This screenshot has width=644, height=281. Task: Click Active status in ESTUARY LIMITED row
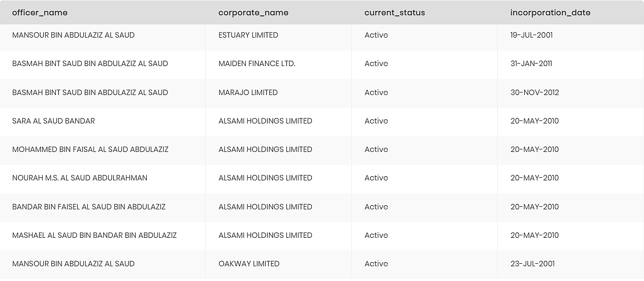[x=376, y=35]
